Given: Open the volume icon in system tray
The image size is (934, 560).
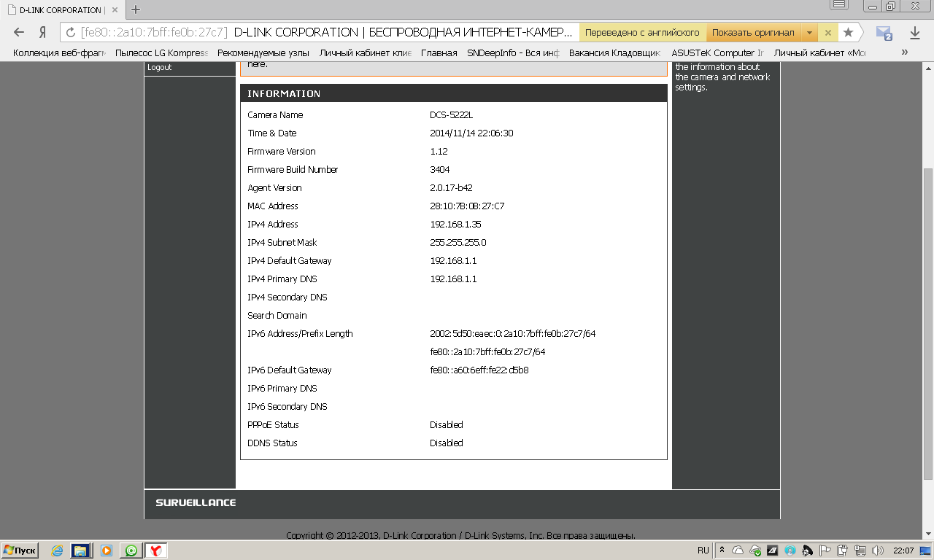Looking at the screenshot, I should (878, 551).
